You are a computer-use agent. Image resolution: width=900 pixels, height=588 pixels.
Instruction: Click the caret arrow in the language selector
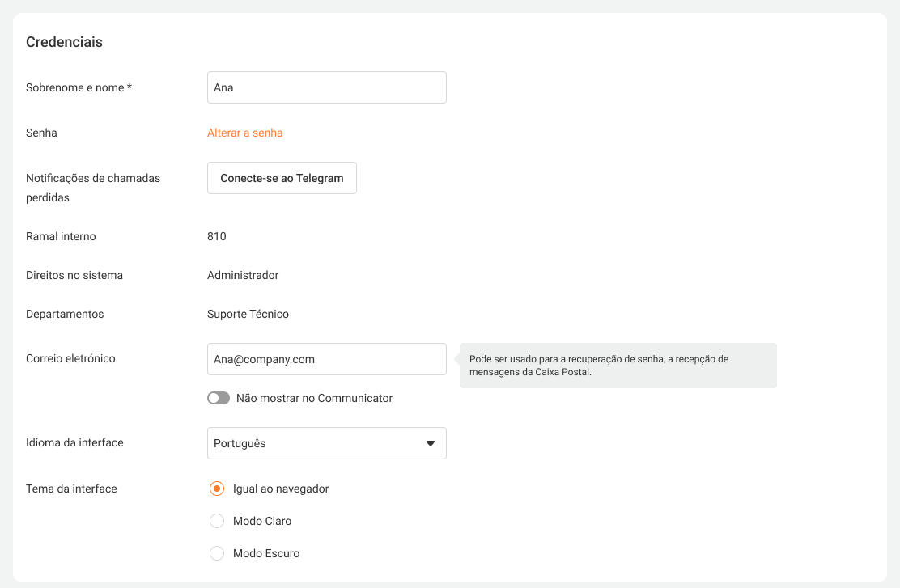(431, 443)
